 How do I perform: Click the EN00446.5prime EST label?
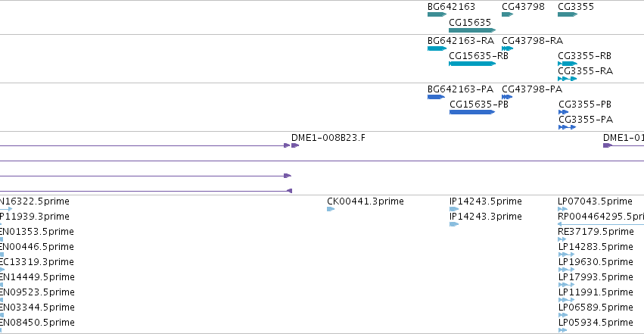tap(37, 247)
